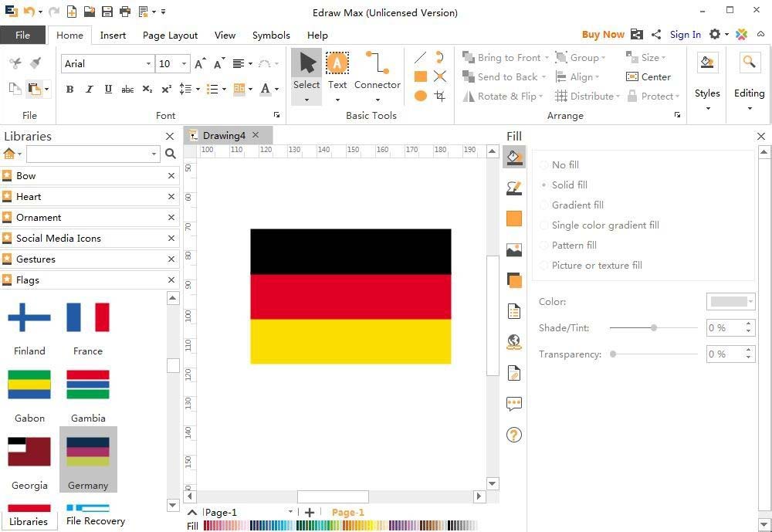
Task: Choose the Connector tool
Action: click(x=377, y=71)
